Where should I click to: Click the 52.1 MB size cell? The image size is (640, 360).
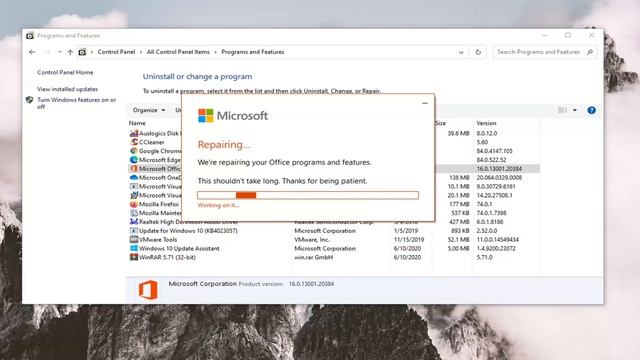click(x=458, y=240)
